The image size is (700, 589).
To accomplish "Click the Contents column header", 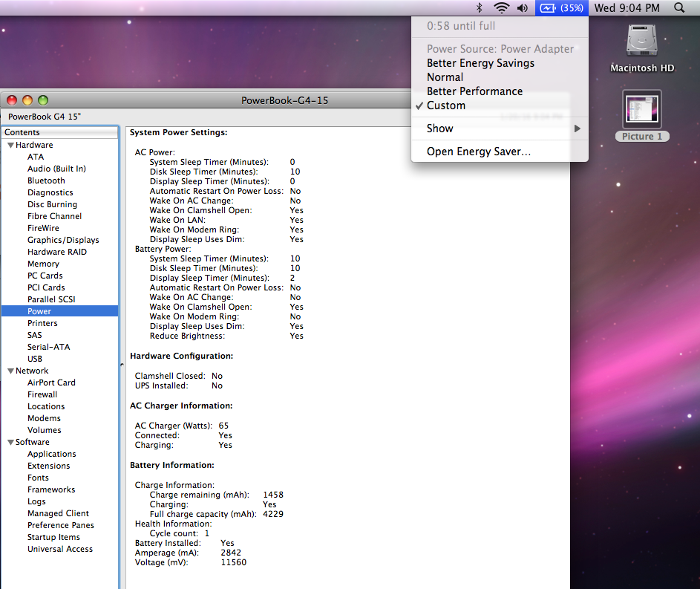I will (x=60, y=132).
